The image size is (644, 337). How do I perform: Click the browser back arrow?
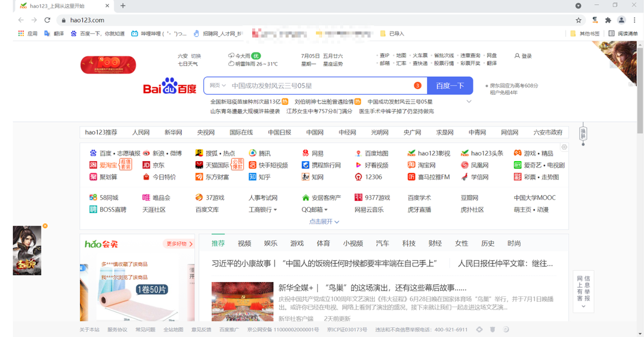pos(21,20)
